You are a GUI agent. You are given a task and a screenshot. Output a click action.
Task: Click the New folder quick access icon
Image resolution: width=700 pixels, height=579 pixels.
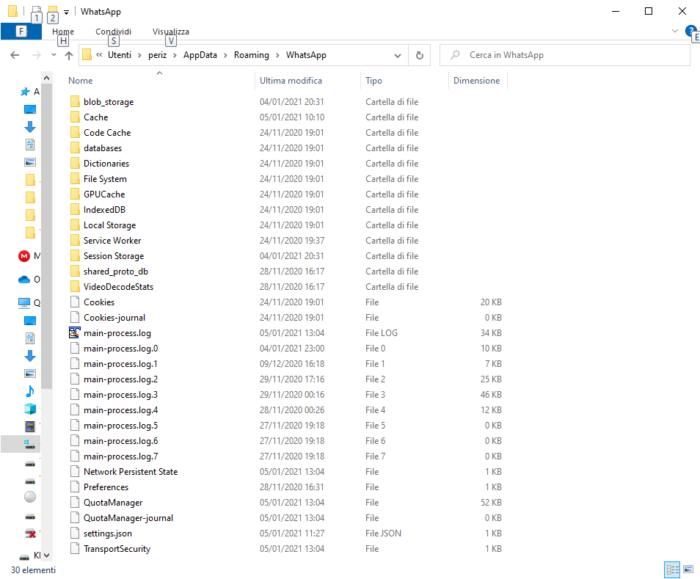(53, 11)
